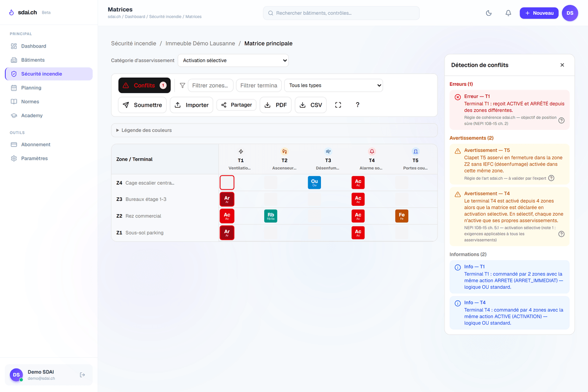Image resolution: width=588 pixels, height=392 pixels.
Task: Open the question mark help button
Action: click(358, 105)
